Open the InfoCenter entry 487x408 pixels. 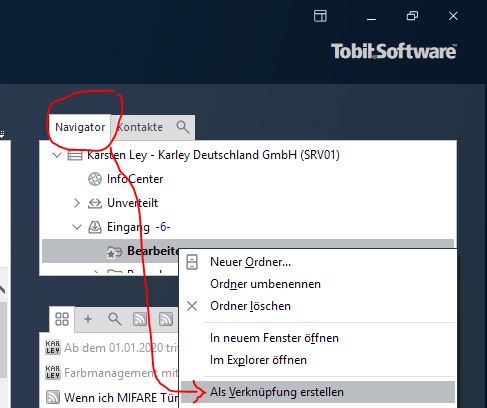tap(135, 179)
